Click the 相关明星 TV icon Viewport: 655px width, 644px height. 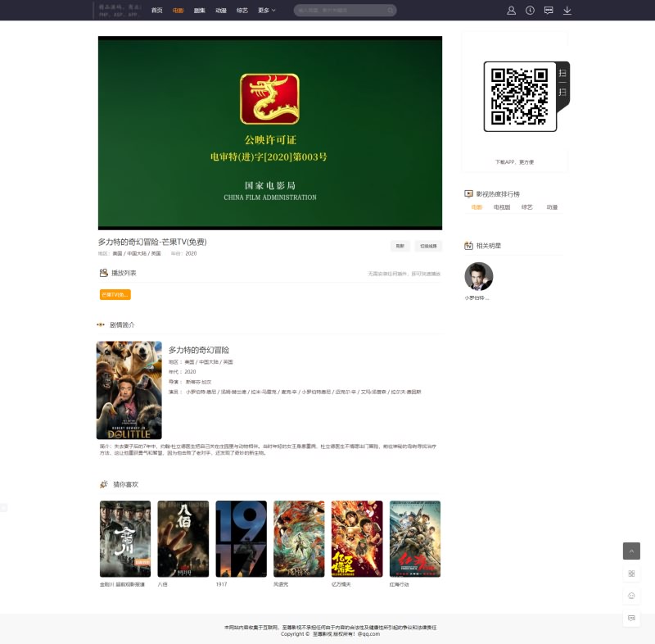click(x=468, y=245)
